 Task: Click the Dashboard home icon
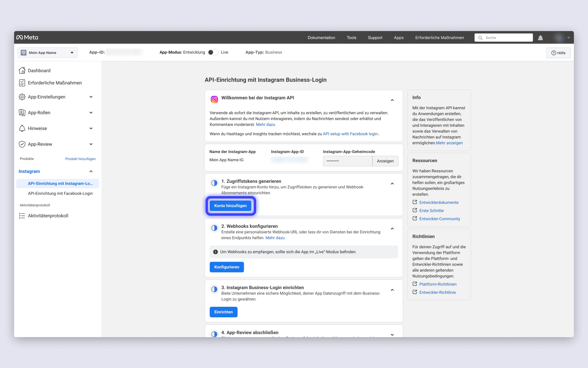22,70
